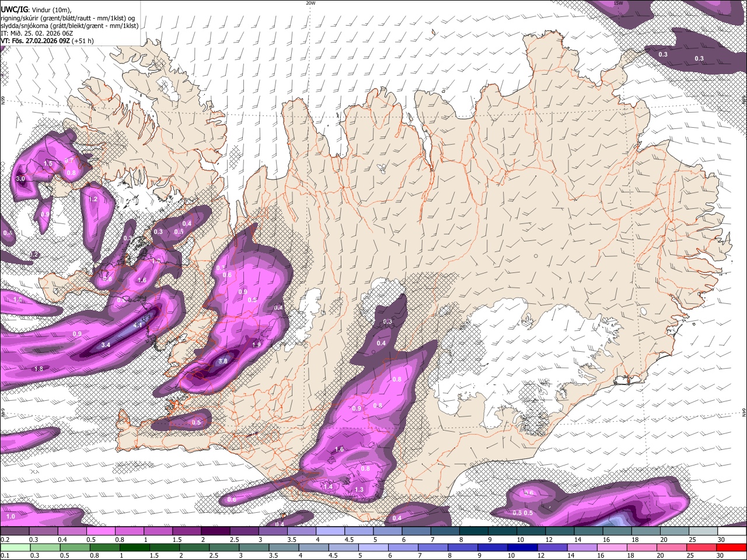Click the '3.0' precipitation value on the map

coord(20,178)
